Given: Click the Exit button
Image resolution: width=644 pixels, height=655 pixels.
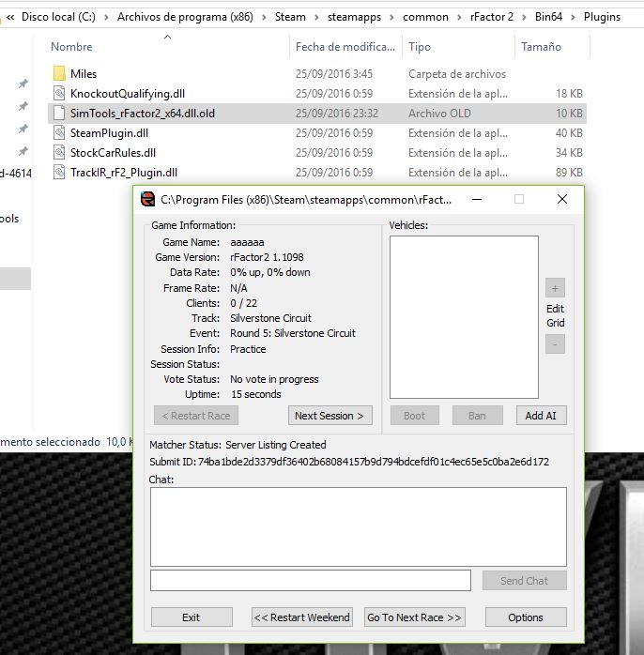Looking at the screenshot, I should (192, 617).
